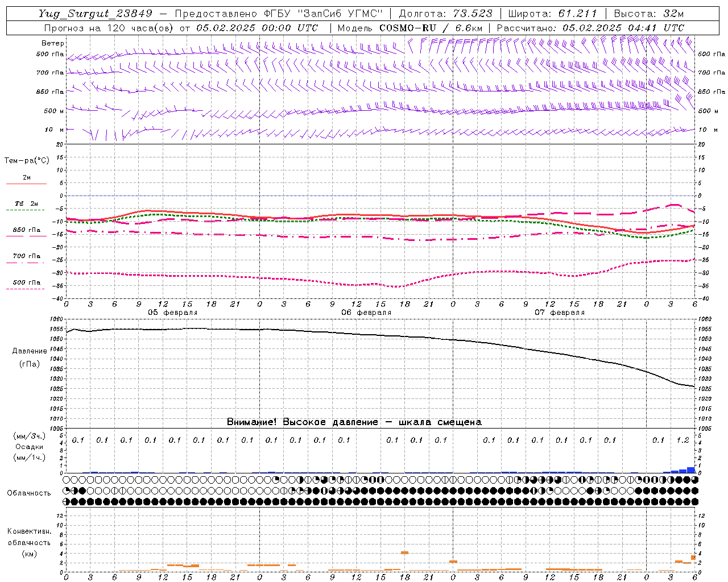The width and height of the screenshot is (728, 582).
Task: Click the Конвективн. convective cloud label
Action: click(29, 531)
